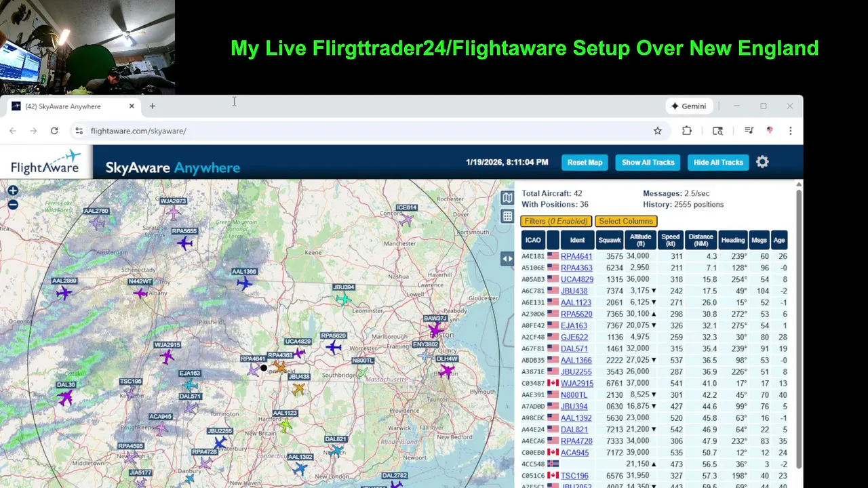Click Hide All Tracks

tap(718, 162)
